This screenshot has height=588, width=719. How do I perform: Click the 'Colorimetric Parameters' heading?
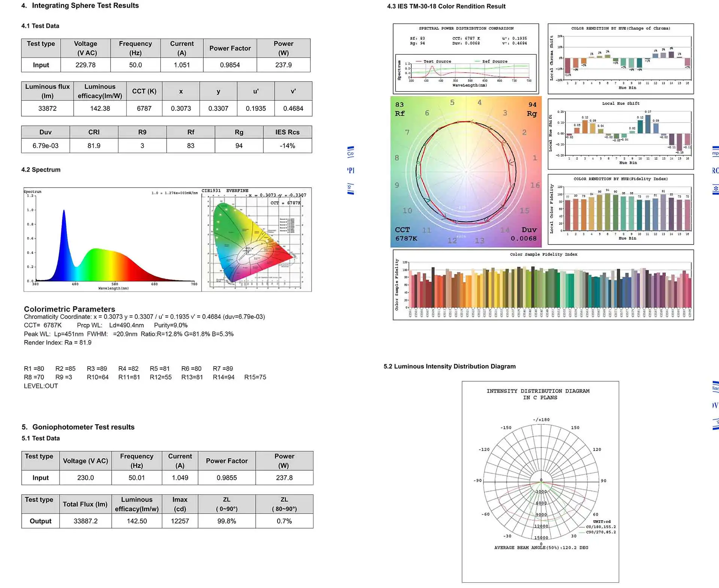[70, 309]
